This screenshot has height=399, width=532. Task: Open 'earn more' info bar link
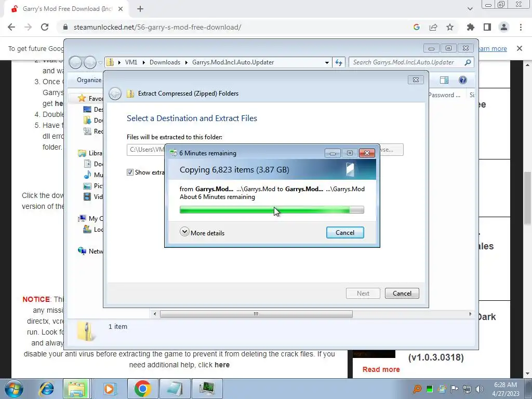coord(493,48)
